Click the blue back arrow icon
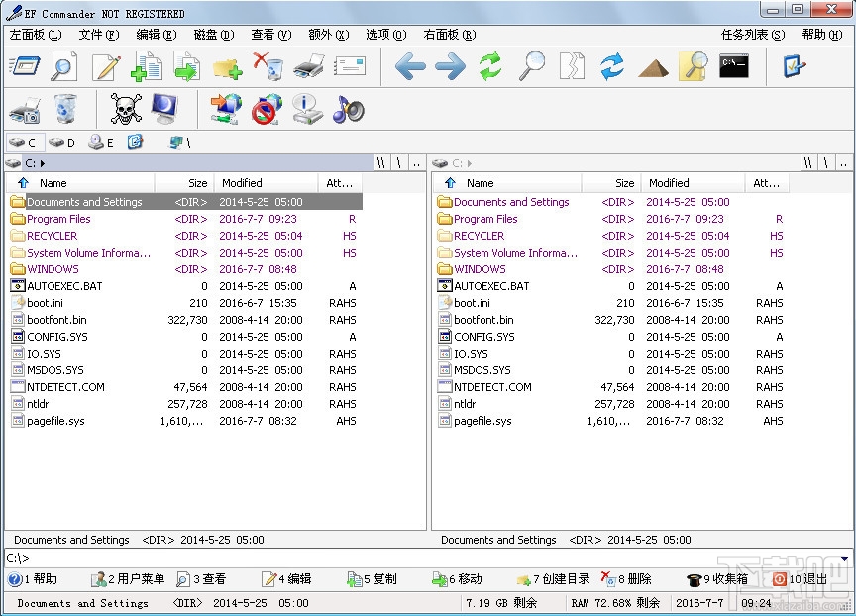 (x=410, y=67)
